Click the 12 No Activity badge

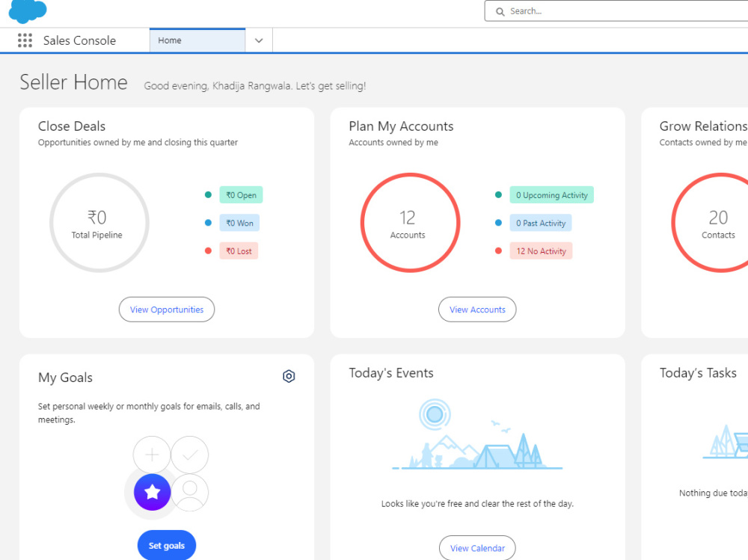pos(541,251)
